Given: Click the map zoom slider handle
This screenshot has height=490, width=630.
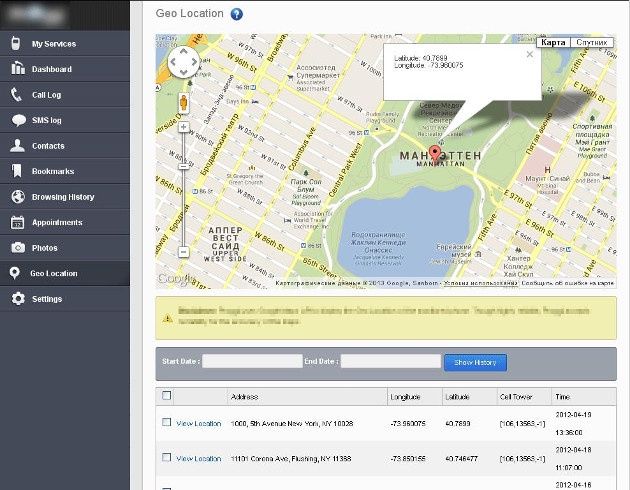Looking at the screenshot, I should click(184, 166).
